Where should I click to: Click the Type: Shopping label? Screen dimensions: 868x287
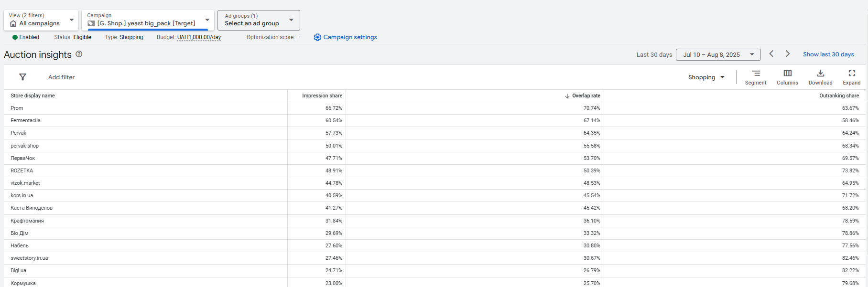124,37
